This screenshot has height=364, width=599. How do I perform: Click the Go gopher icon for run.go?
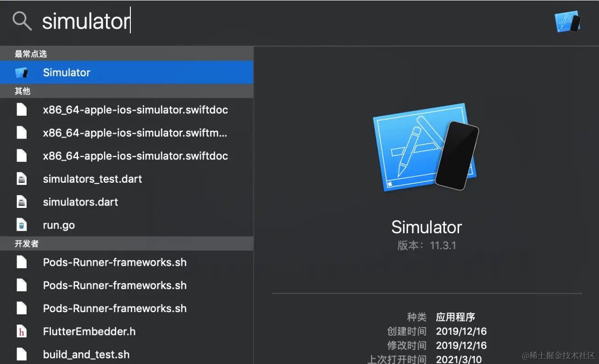coord(22,225)
